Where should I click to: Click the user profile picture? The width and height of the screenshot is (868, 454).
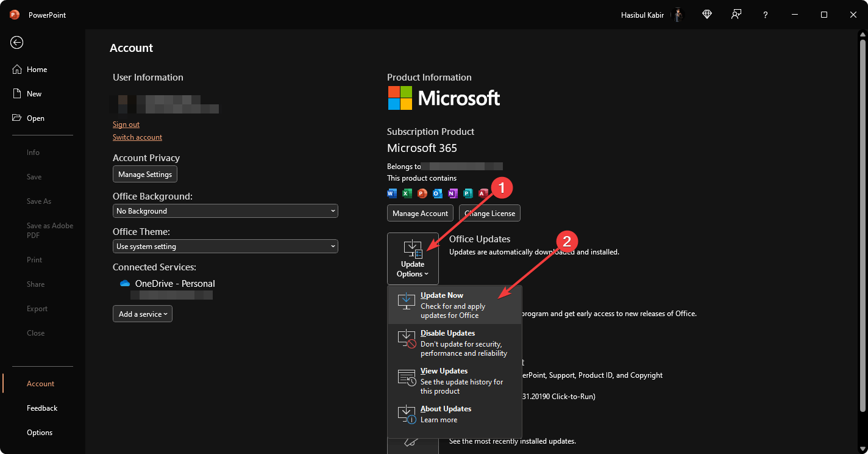tap(678, 15)
